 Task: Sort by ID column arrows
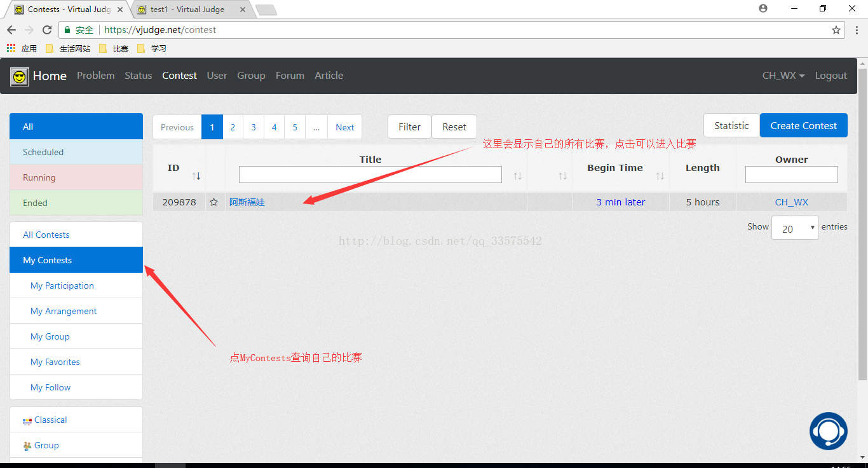click(196, 175)
